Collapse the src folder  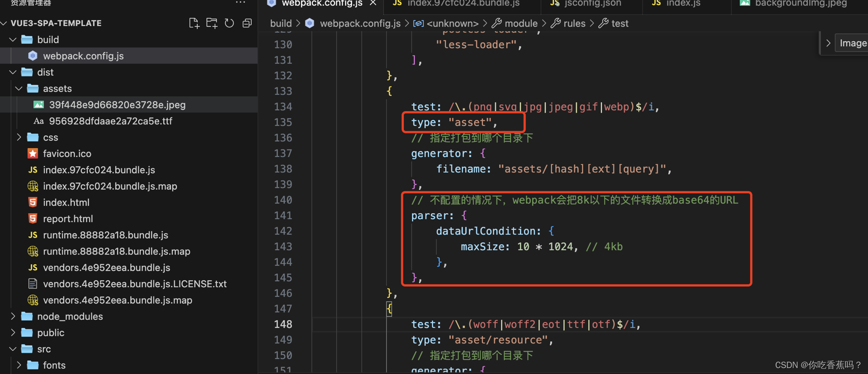(x=13, y=349)
